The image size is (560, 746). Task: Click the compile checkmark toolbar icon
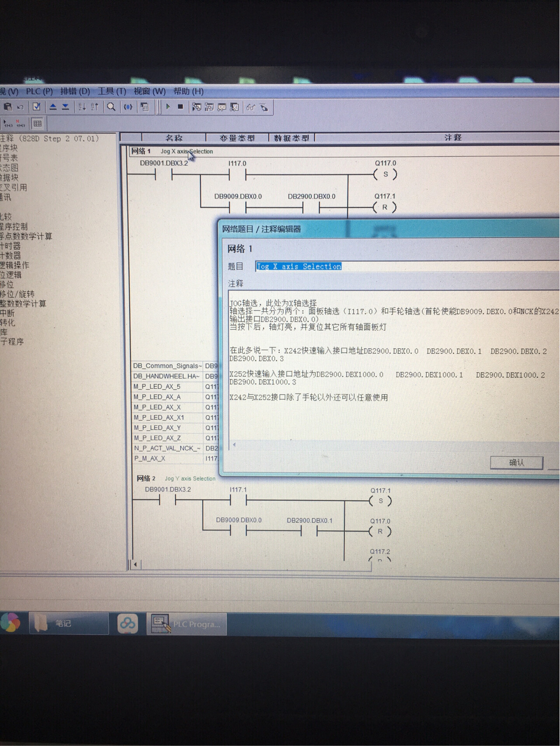37,107
